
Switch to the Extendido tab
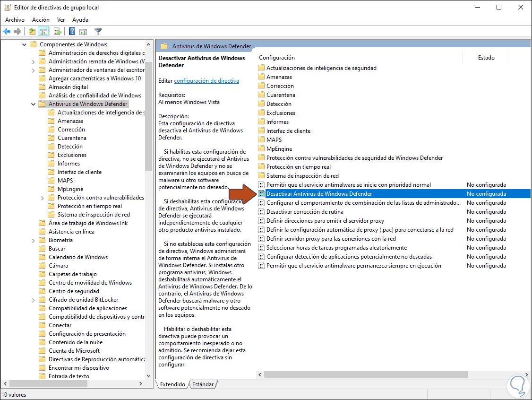click(172, 384)
